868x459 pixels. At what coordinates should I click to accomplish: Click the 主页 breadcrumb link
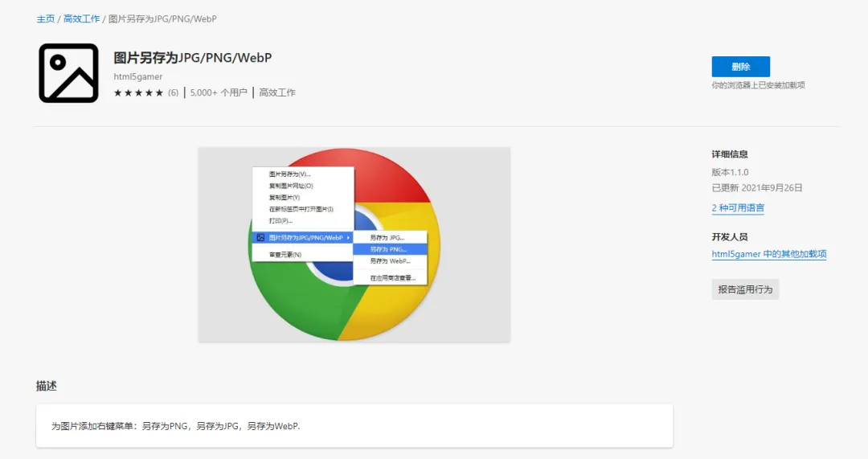coord(45,18)
